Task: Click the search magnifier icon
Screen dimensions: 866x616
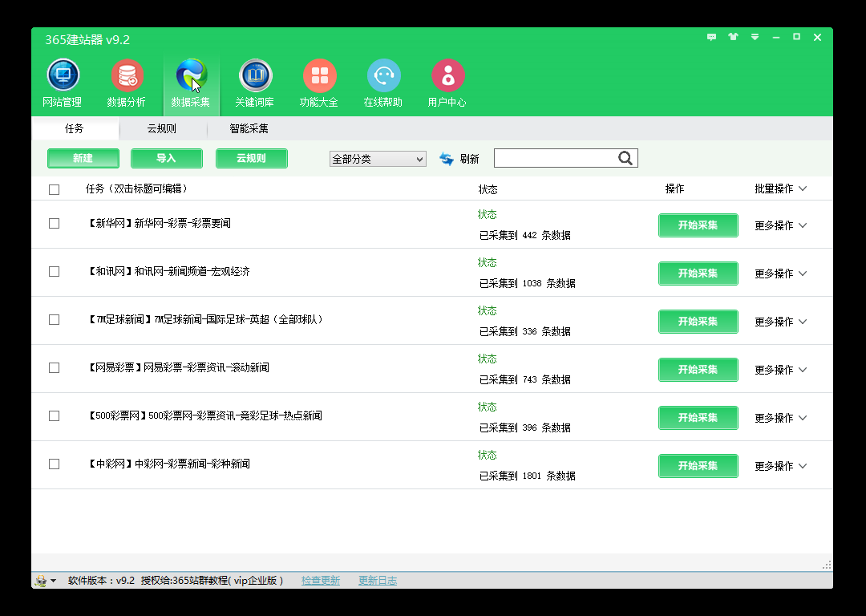Action: pos(625,159)
